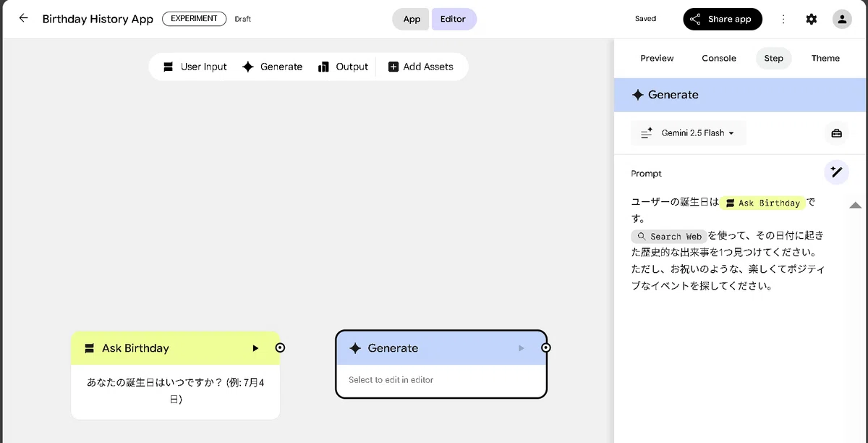
Task: Click the Ask Birthday chip in prompt
Action: [x=762, y=203]
